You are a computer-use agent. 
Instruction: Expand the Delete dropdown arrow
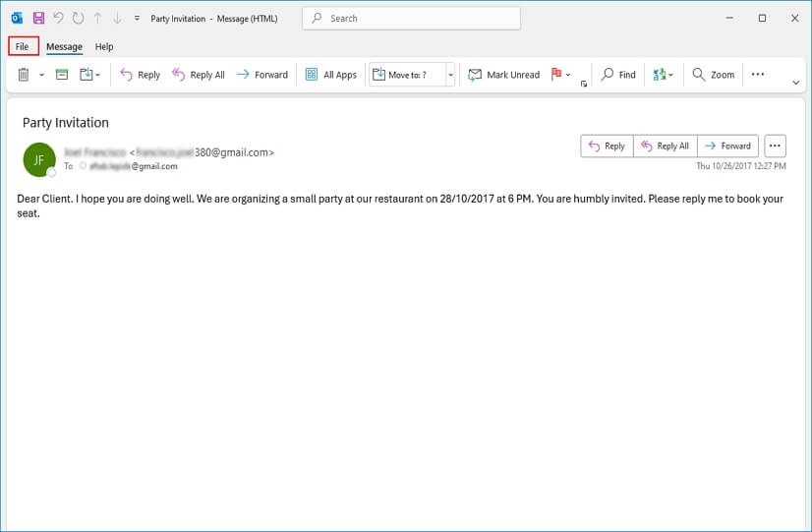(x=41, y=75)
